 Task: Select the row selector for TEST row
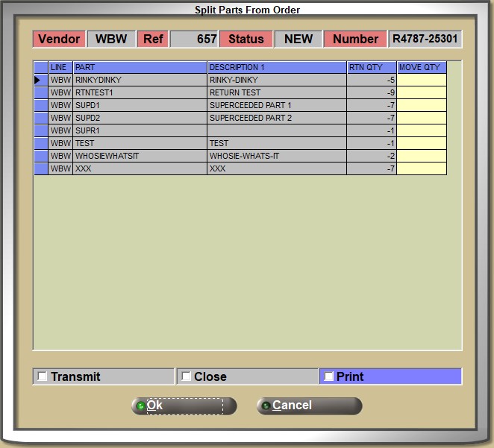click(40, 143)
